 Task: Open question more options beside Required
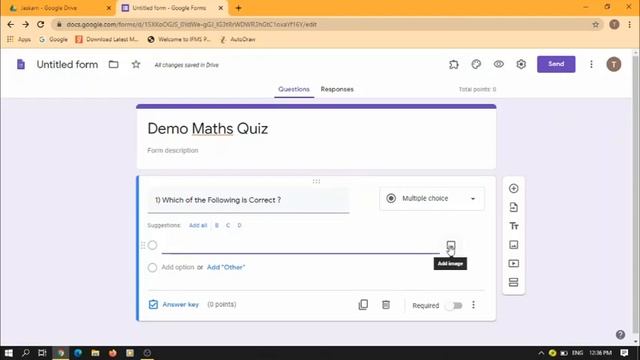click(473, 305)
